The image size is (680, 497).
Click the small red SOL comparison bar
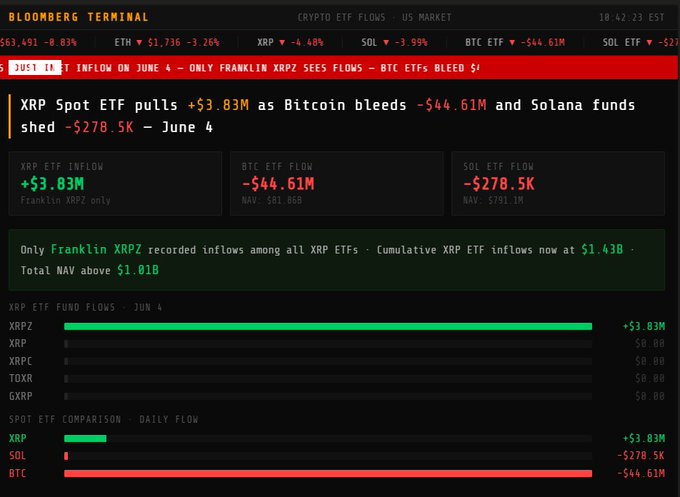(x=66, y=456)
